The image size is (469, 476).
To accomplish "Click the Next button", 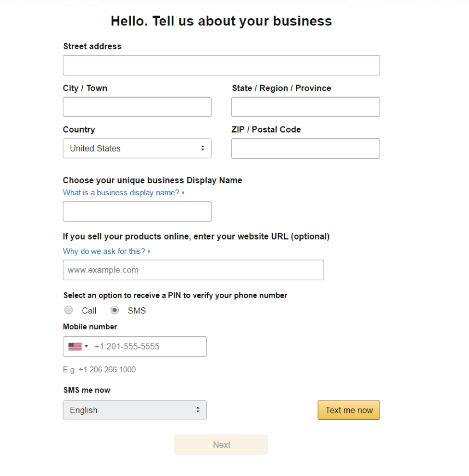I will [x=221, y=444].
